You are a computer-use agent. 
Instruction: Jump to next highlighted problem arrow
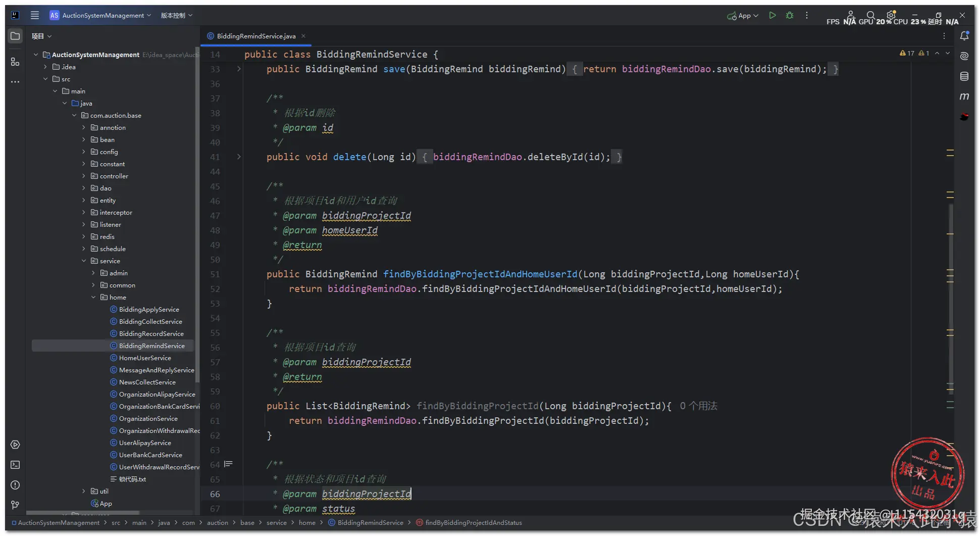tap(948, 53)
